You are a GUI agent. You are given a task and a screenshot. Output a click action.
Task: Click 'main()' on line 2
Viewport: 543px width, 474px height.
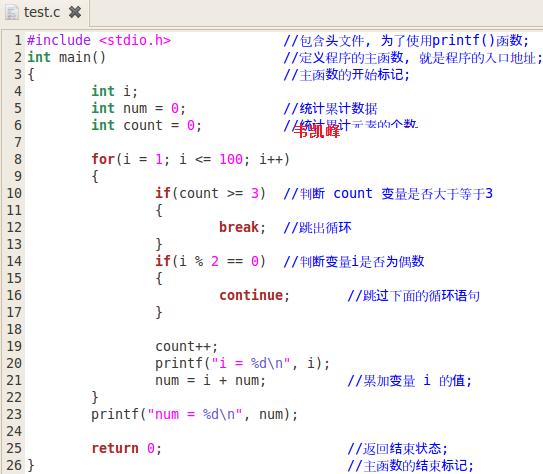click(x=82, y=57)
